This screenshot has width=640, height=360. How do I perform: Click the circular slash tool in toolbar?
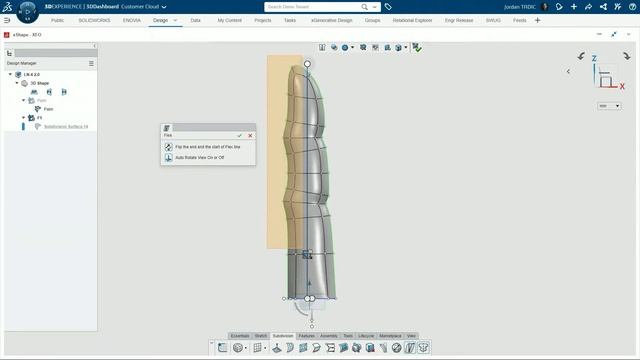[x=396, y=348]
